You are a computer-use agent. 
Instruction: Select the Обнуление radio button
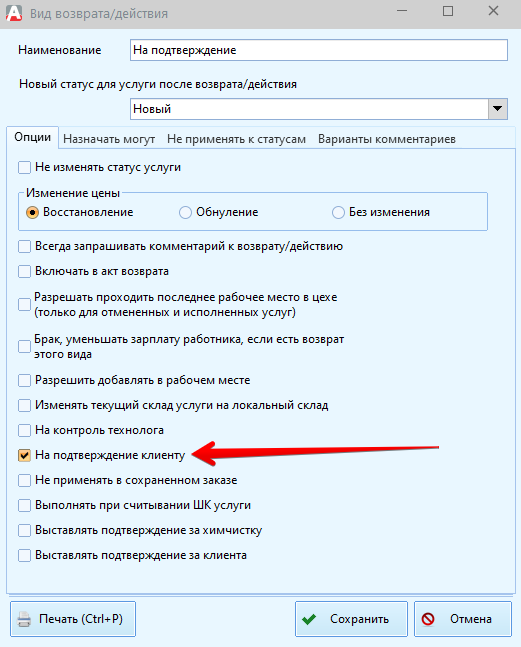point(185,213)
